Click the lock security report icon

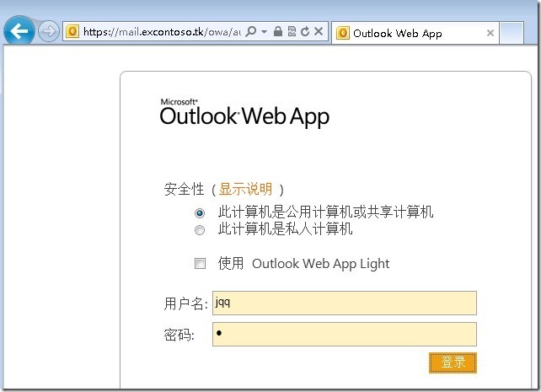[278, 32]
